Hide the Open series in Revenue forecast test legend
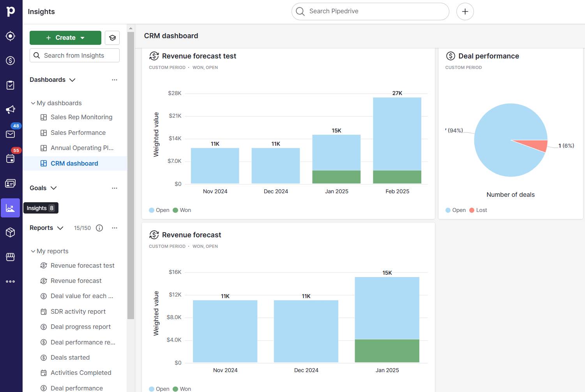 click(x=159, y=210)
